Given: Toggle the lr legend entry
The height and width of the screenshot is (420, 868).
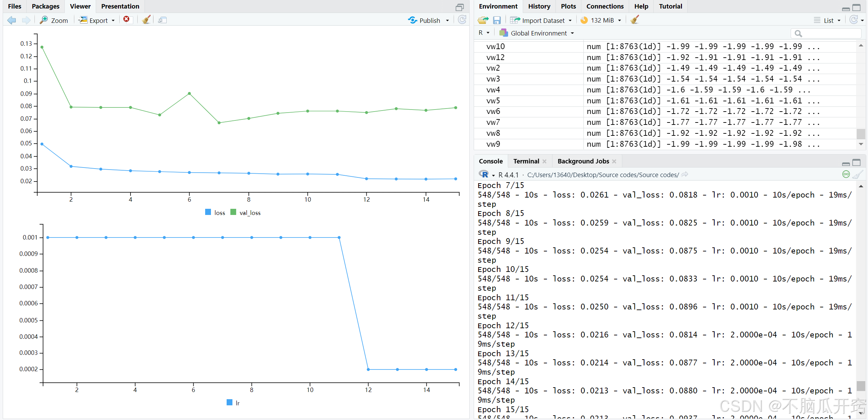Looking at the screenshot, I should click(237, 403).
